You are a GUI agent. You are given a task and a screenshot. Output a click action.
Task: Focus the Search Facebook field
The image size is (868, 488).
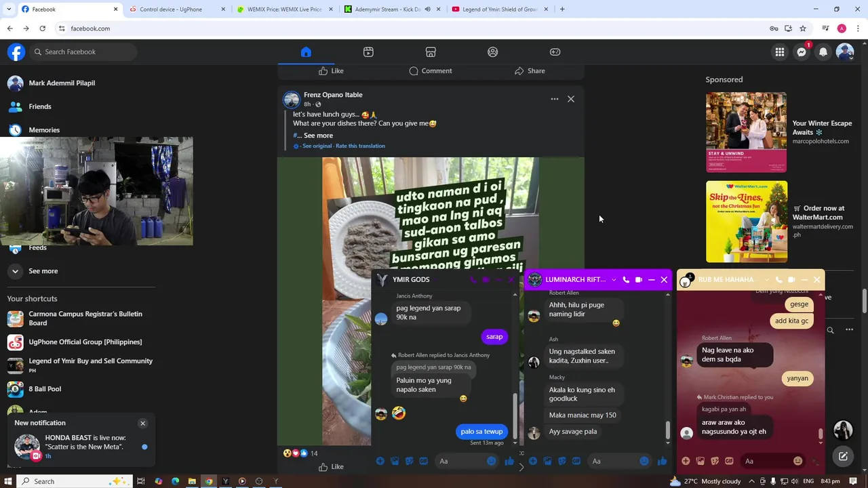(83, 52)
